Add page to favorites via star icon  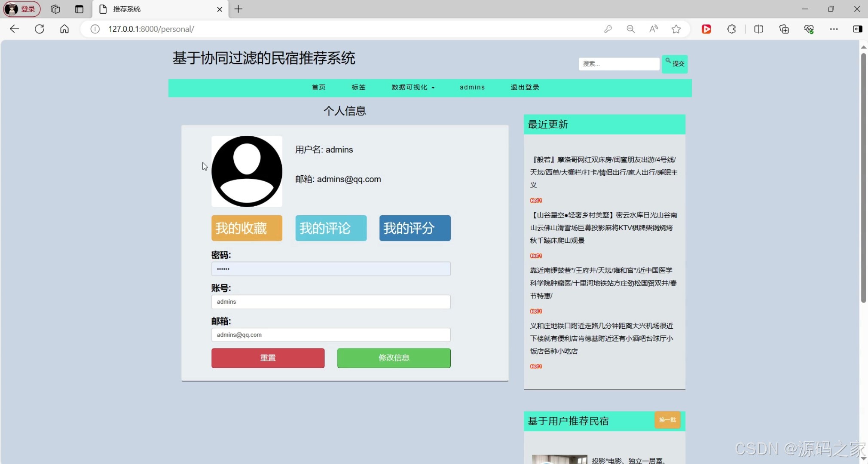(x=676, y=29)
